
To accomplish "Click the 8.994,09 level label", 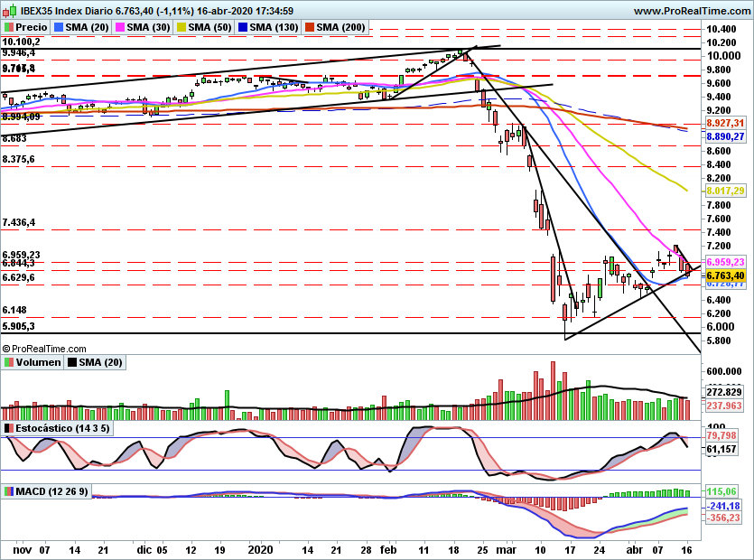I will coord(21,117).
